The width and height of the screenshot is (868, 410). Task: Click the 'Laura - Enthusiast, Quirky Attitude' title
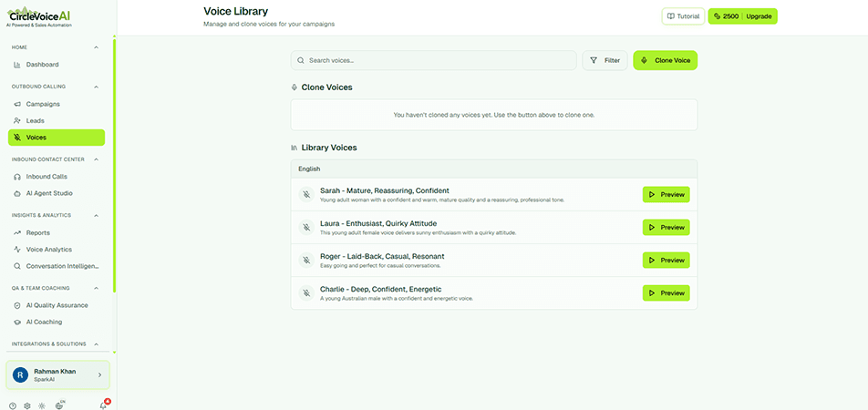(x=378, y=223)
